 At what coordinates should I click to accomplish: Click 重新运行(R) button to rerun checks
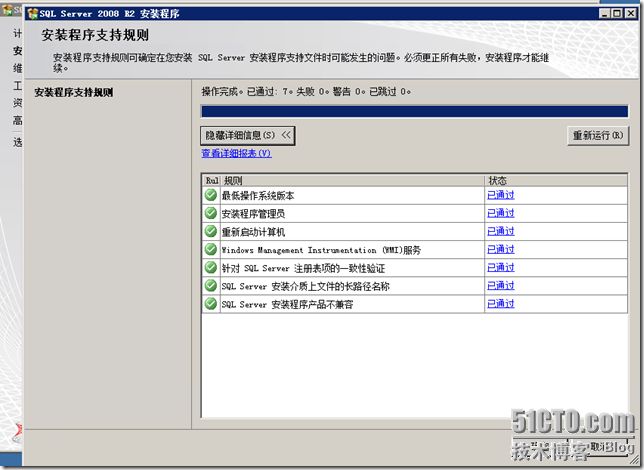coord(598,135)
